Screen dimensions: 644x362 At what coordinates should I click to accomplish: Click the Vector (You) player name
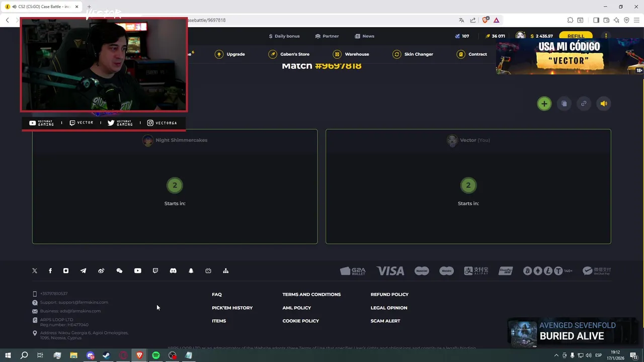pos(475,140)
